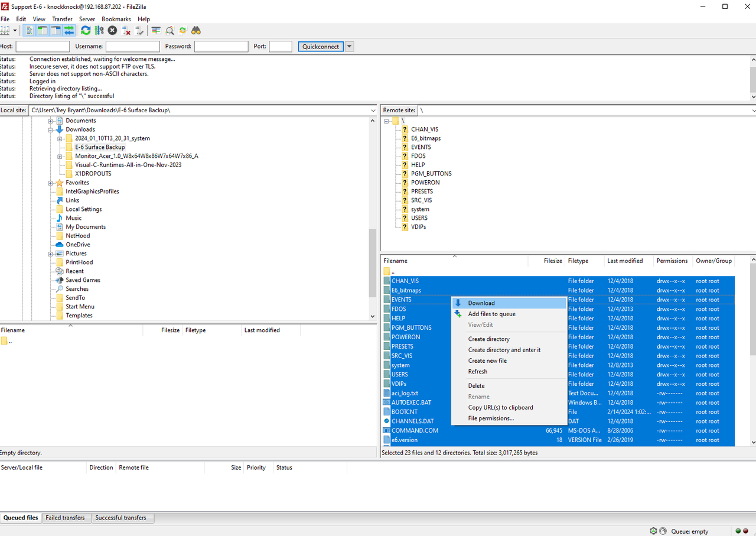Choose Add files to queue
This screenshot has width=756, height=536.
click(x=509, y=314)
